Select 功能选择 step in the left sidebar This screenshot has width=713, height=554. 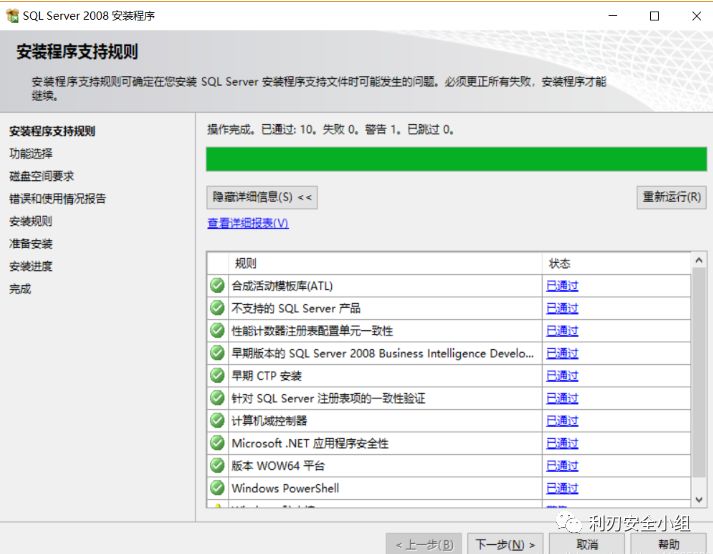(x=31, y=153)
